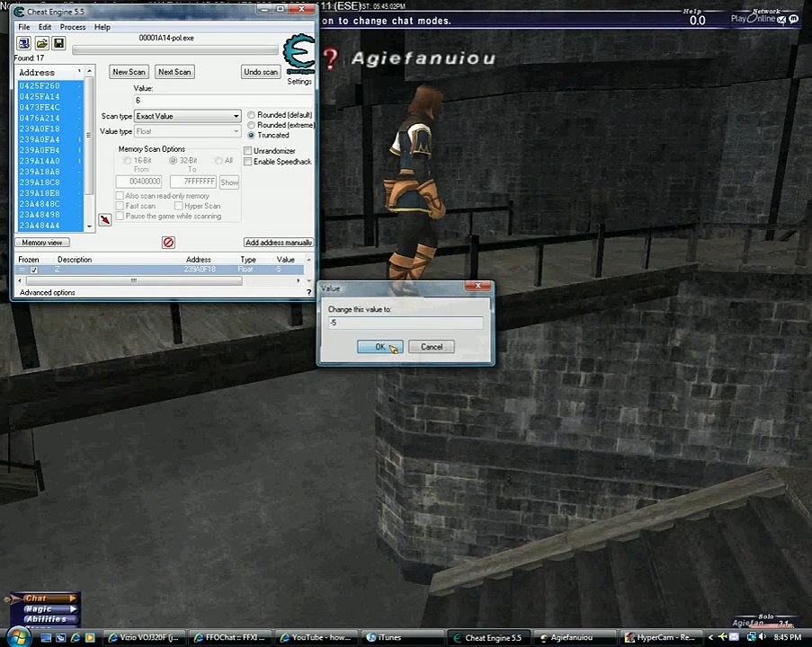Toggle Pause the game while scanning
The image size is (812, 647).
120,216
